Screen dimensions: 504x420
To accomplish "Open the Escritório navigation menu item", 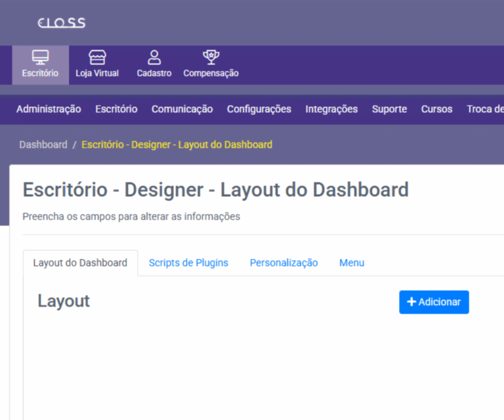I will [x=116, y=109].
